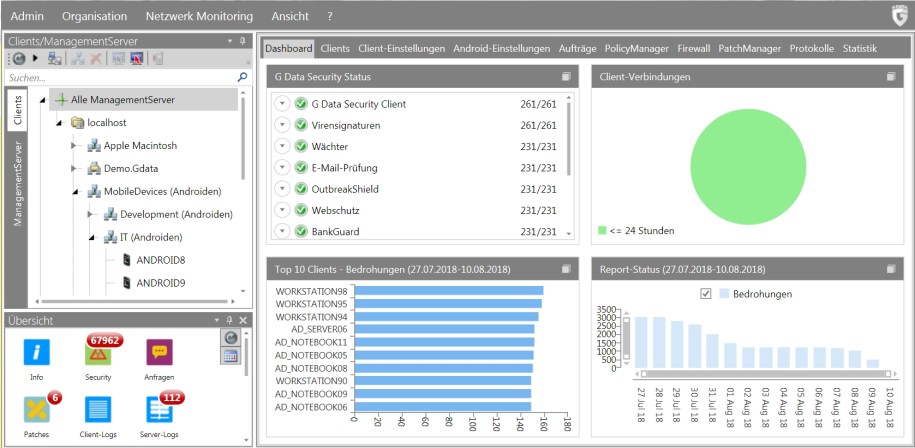Screen dimensions: 915x448
Task: Expand the BankGuard status row
Action: (282, 232)
